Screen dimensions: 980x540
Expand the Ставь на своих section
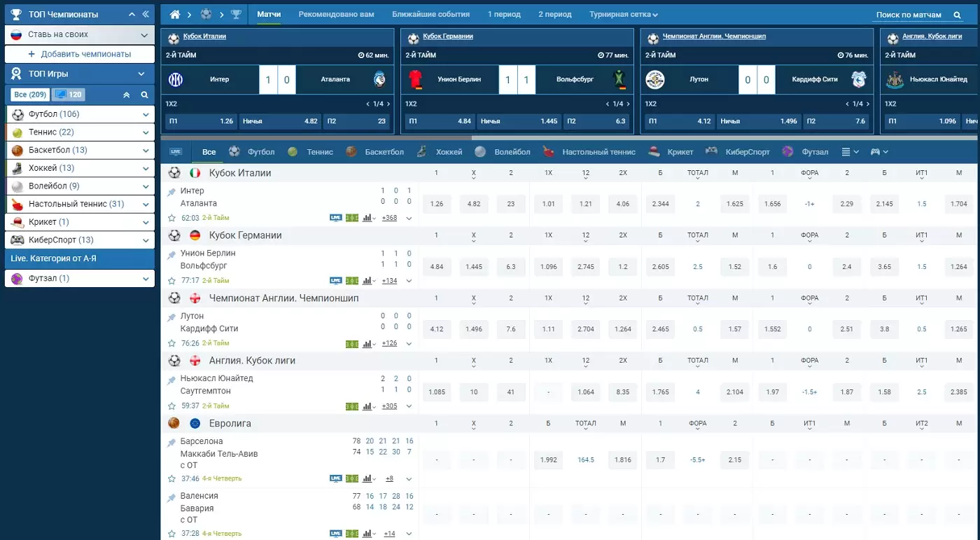tap(144, 34)
